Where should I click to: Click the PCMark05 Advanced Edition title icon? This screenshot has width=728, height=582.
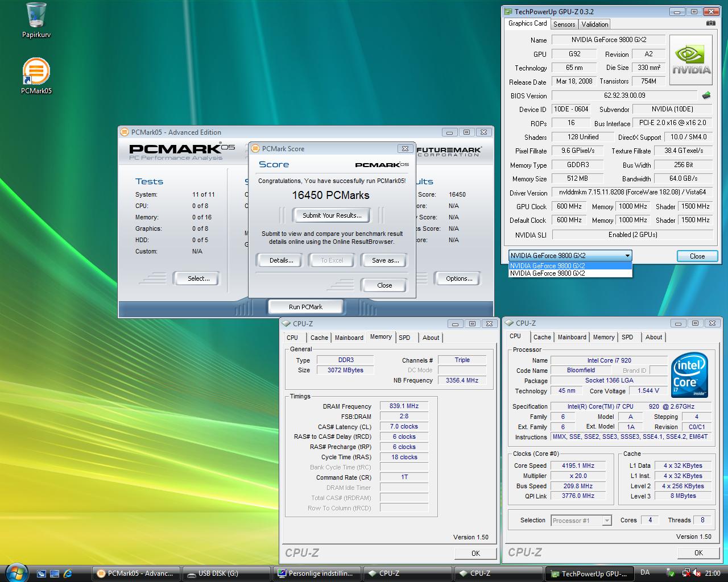125,132
